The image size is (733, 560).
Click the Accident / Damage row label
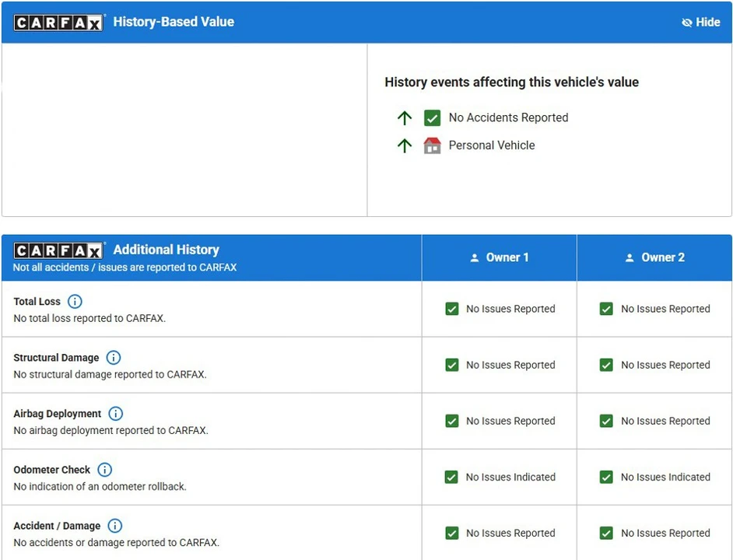pos(57,526)
